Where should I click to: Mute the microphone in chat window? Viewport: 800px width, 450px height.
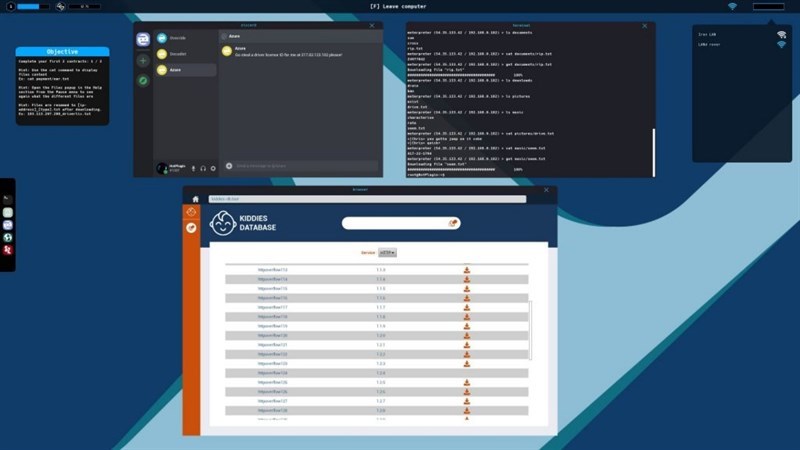[193, 168]
